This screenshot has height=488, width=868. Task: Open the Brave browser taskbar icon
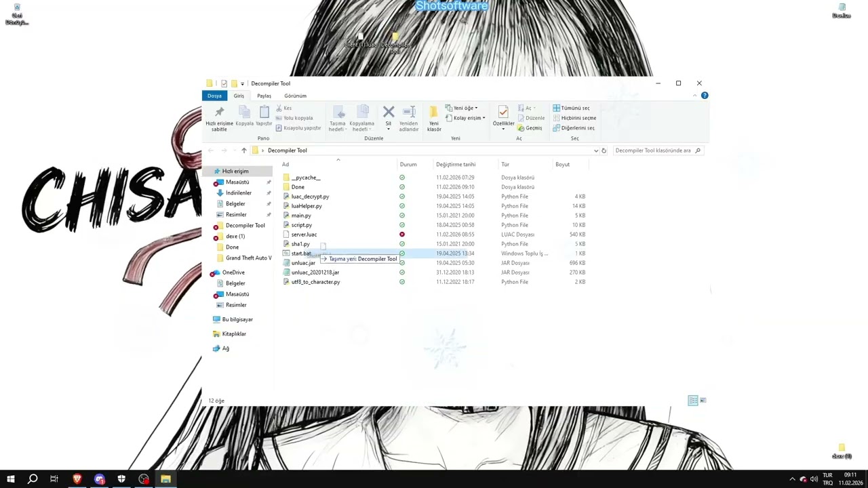click(x=77, y=479)
